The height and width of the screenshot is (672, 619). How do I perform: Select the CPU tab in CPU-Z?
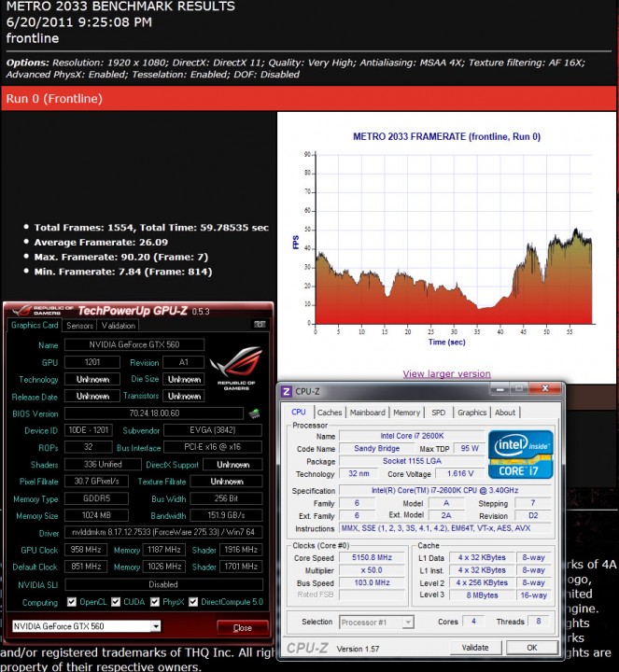299,412
